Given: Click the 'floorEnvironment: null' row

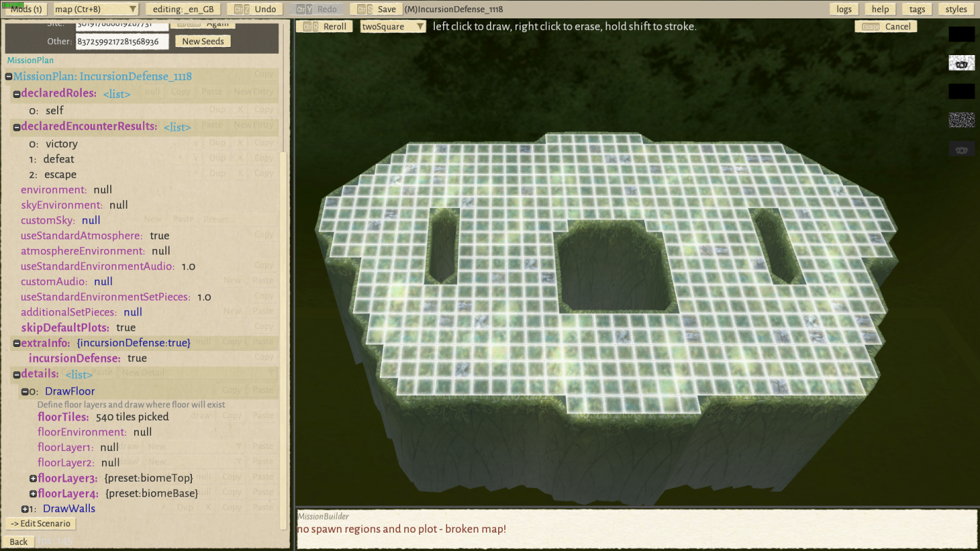Looking at the screenshot, I should 95,432.
